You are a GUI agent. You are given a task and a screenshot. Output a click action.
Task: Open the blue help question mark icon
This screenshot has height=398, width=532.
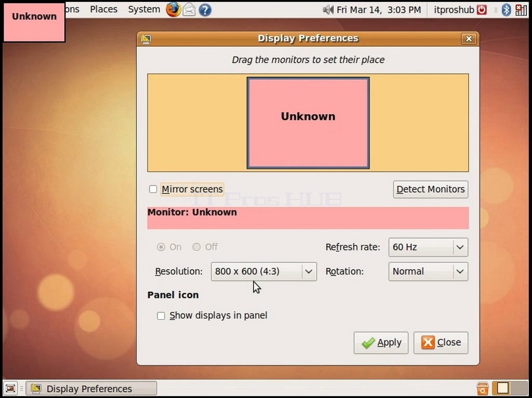pyautogui.click(x=205, y=10)
